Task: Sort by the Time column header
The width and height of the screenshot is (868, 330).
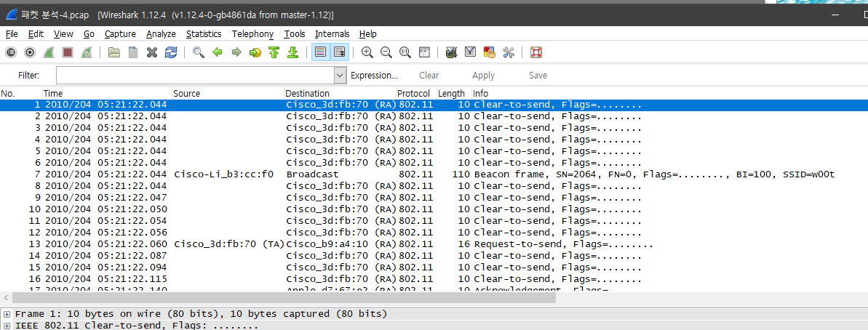Action: tap(107, 94)
